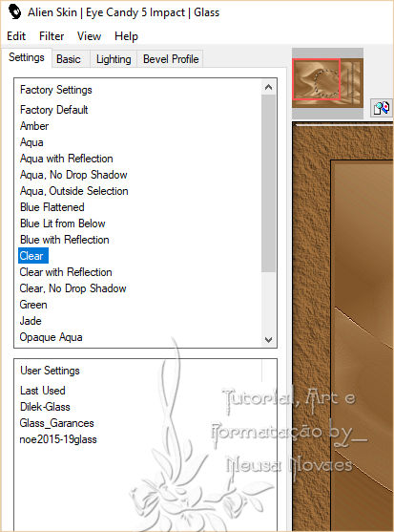
Task: Open the View menu
Action: (x=89, y=36)
